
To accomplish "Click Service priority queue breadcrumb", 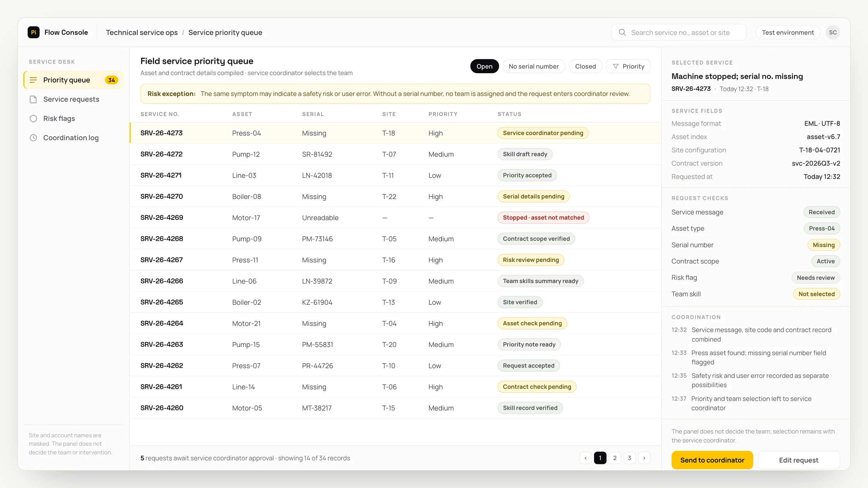I will pyautogui.click(x=225, y=33).
